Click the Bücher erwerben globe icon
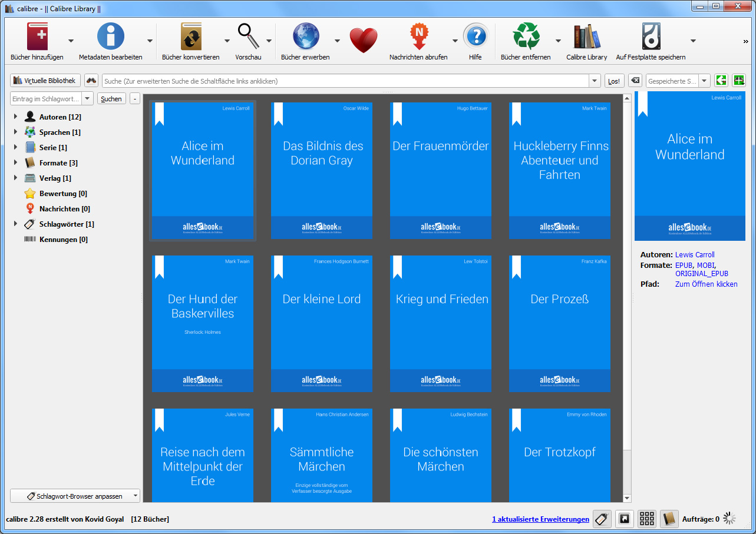Viewport: 756px width, 534px height. tap(305, 36)
